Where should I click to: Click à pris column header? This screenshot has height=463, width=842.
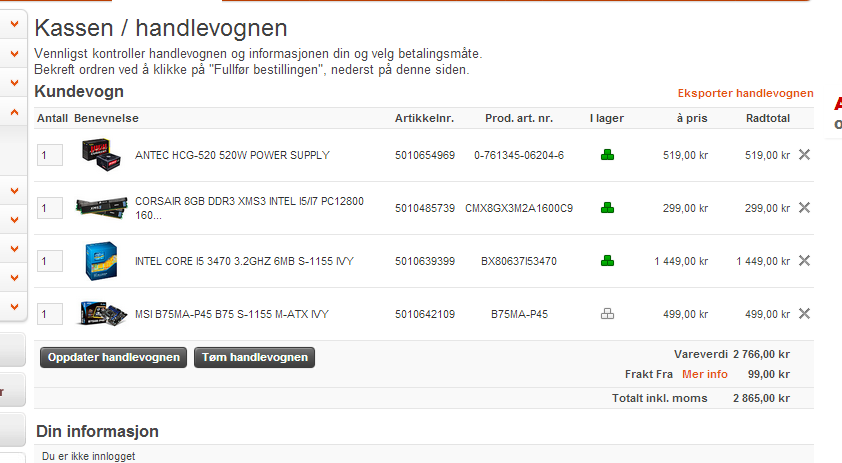[692, 118]
